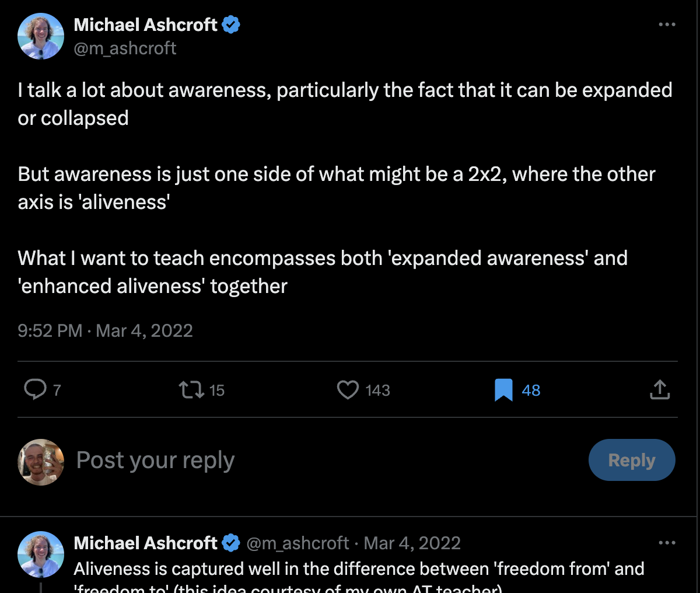Click the verified badge on the reply tweet
This screenshot has height=593, width=700.
[x=231, y=543]
